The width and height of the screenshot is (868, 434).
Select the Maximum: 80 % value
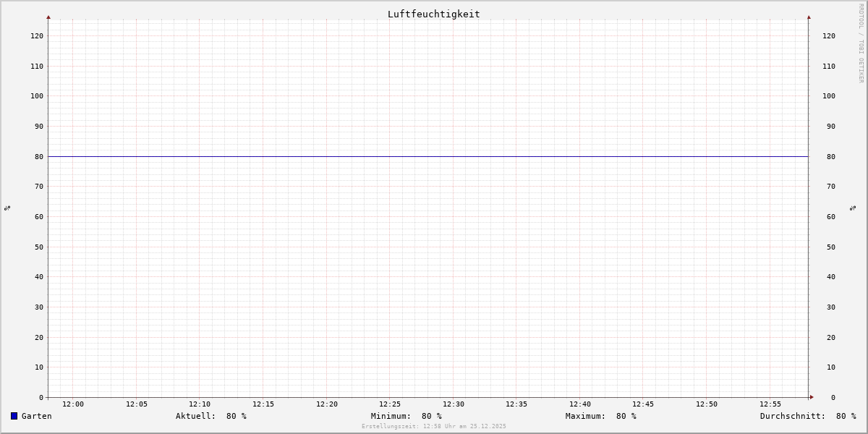point(601,416)
